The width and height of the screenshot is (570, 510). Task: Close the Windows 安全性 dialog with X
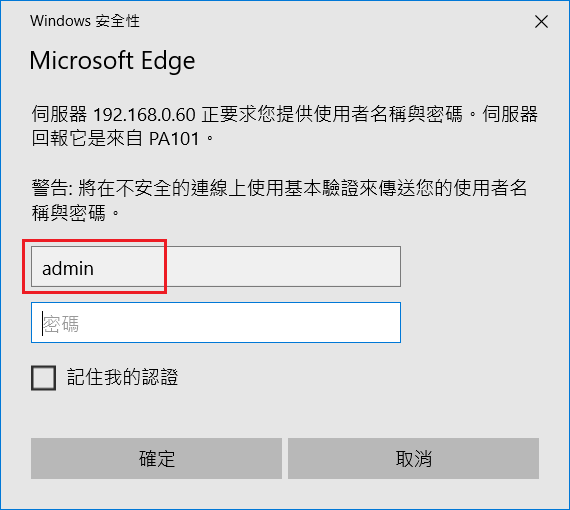(x=541, y=22)
